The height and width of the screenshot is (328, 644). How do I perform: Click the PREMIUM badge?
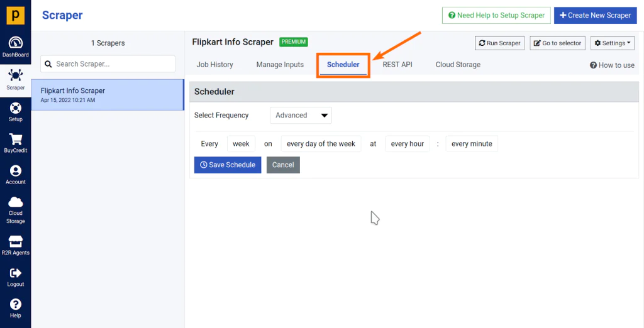[x=294, y=42]
